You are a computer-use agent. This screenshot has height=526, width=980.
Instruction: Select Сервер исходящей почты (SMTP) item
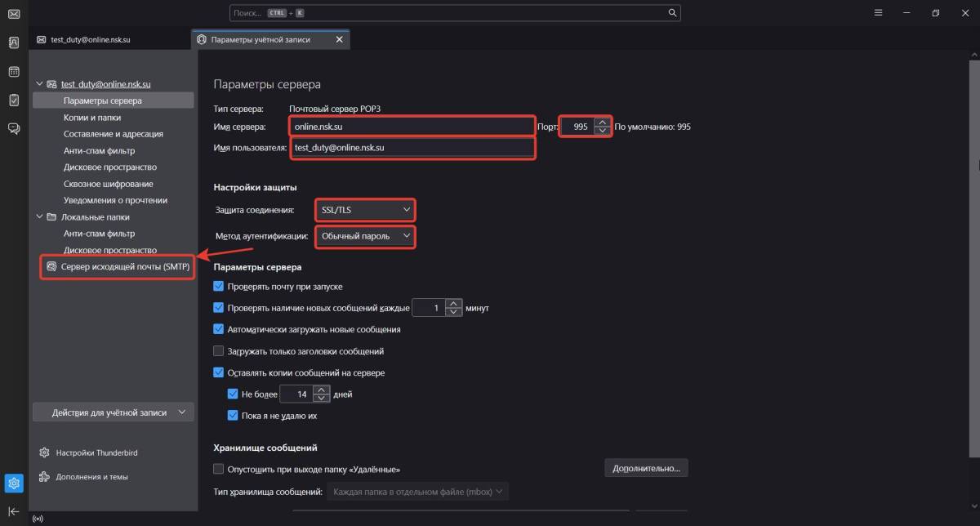click(118, 266)
